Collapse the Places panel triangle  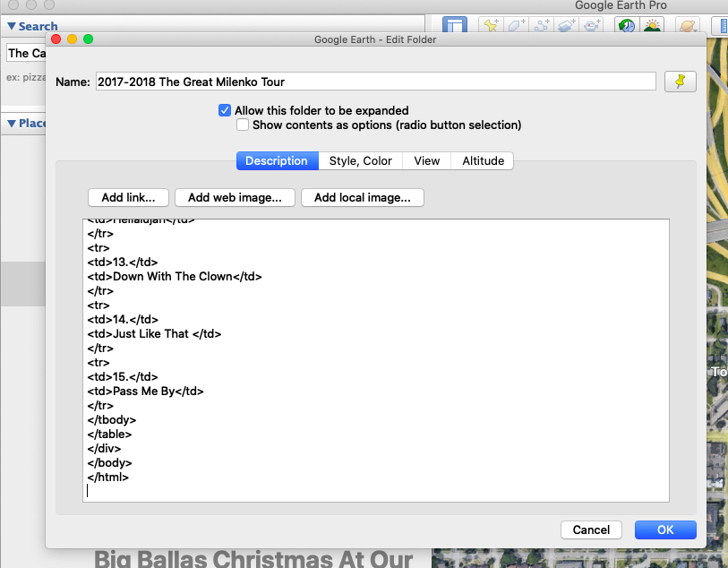pyautogui.click(x=12, y=124)
